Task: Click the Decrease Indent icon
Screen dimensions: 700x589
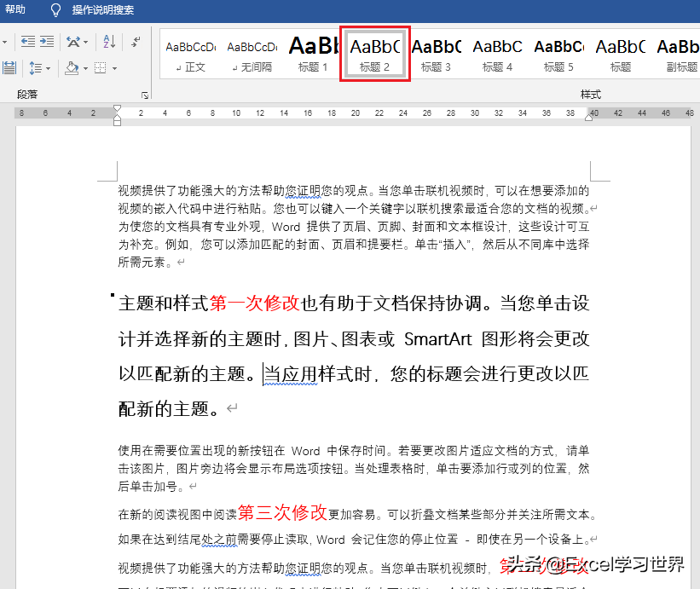Action: (27, 41)
